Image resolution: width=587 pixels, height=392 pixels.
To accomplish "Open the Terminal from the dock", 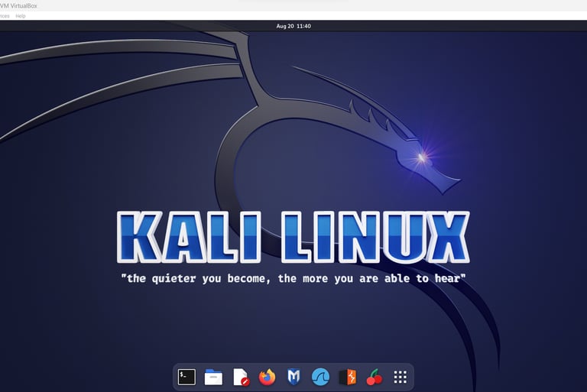I will (186, 377).
